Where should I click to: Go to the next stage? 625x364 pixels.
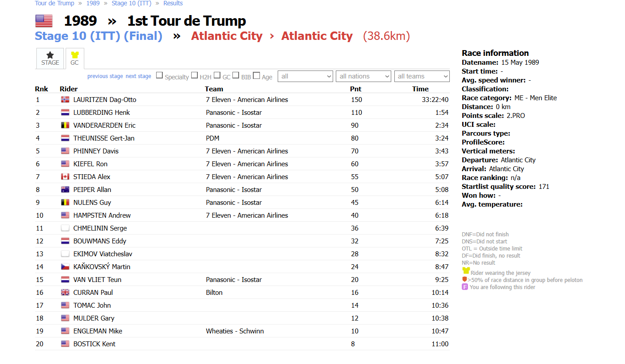(138, 76)
